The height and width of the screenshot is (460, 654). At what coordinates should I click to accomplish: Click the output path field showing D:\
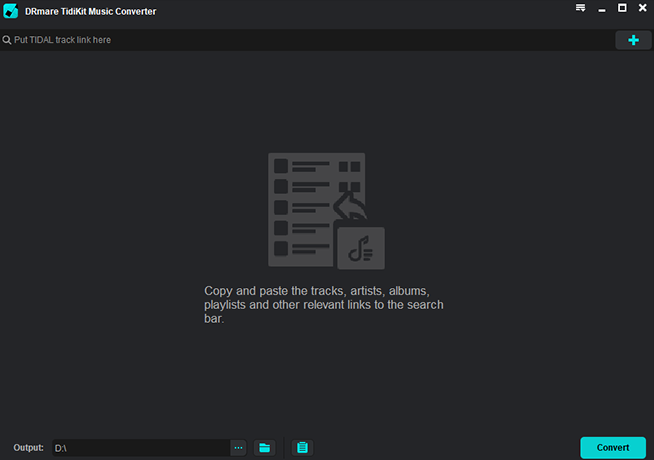click(x=141, y=447)
